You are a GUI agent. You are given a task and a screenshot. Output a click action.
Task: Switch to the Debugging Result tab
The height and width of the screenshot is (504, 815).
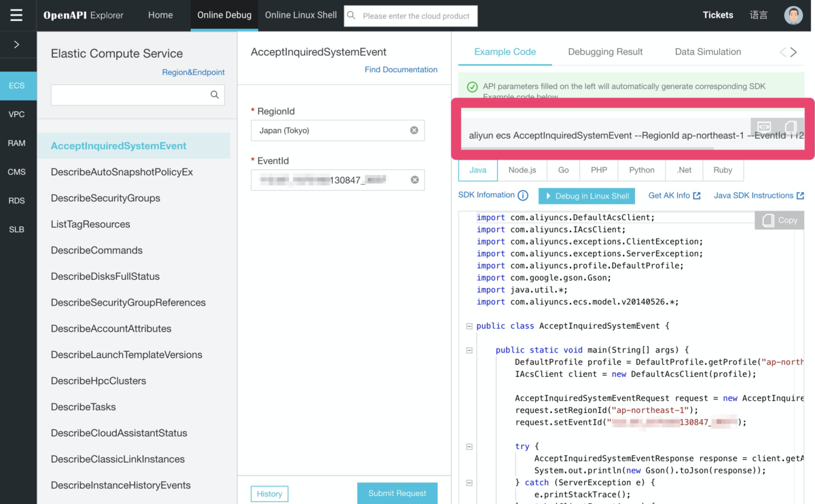coord(605,52)
